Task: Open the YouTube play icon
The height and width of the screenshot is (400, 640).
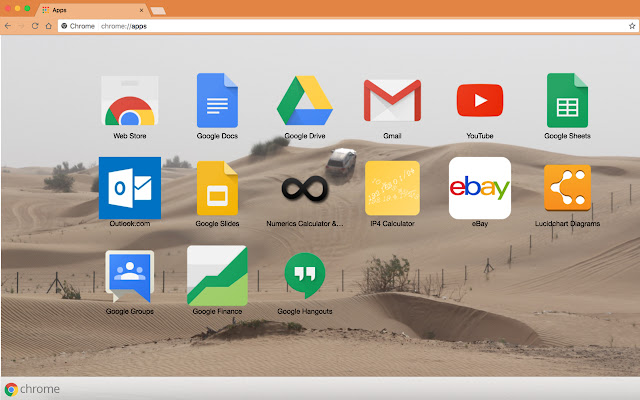Action: tap(480, 100)
